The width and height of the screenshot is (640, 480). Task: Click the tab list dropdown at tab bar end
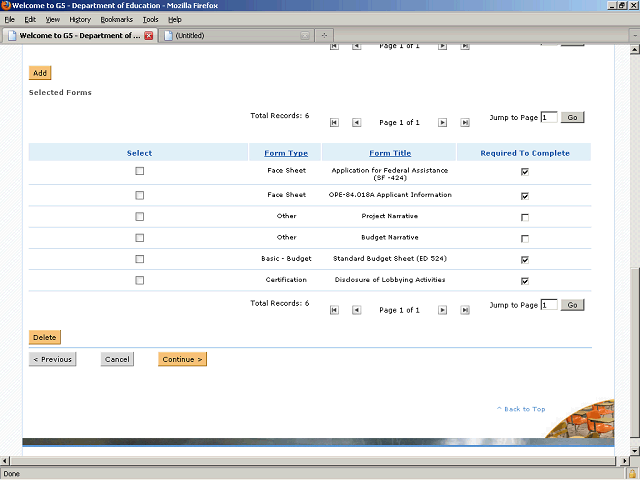pos(635,36)
